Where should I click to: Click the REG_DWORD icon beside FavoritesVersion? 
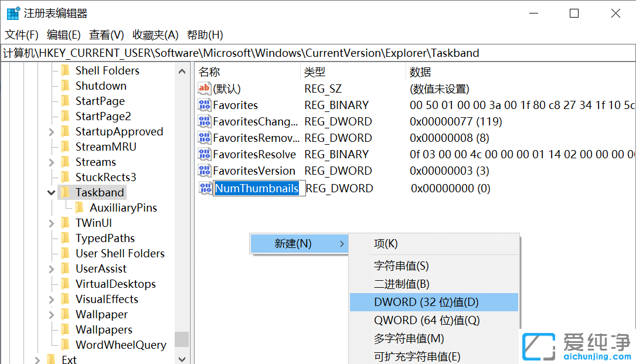(204, 171)
